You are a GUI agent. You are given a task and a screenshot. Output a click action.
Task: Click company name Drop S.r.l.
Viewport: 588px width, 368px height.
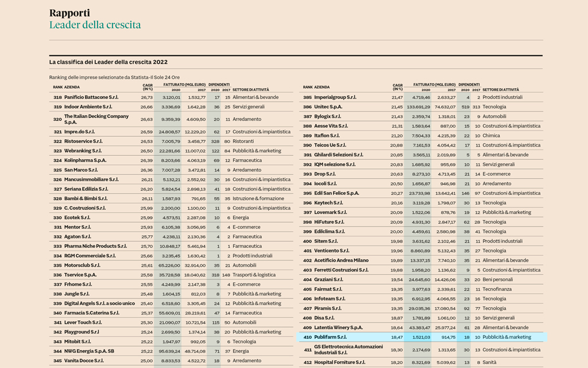point(325,174)
